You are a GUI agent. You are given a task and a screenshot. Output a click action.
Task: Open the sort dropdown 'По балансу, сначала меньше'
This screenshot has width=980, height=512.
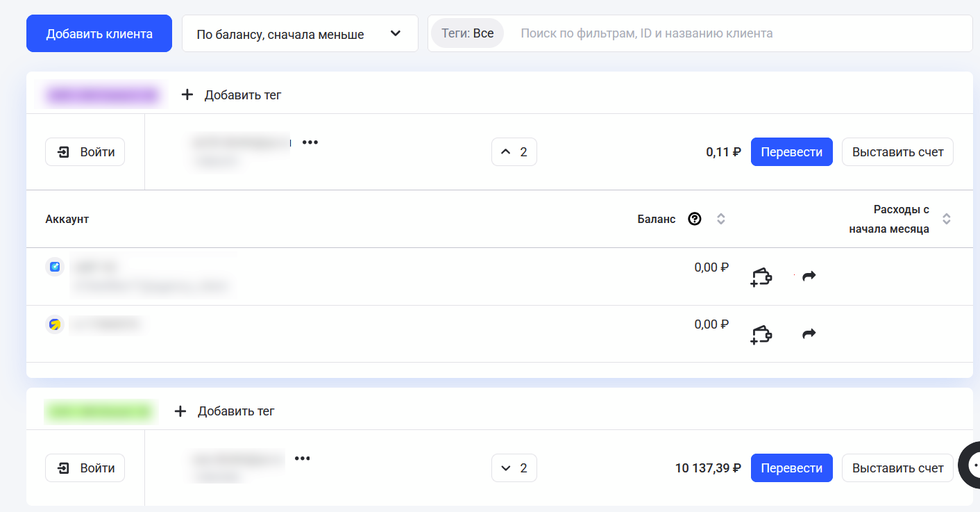click(x=300, y=33)
